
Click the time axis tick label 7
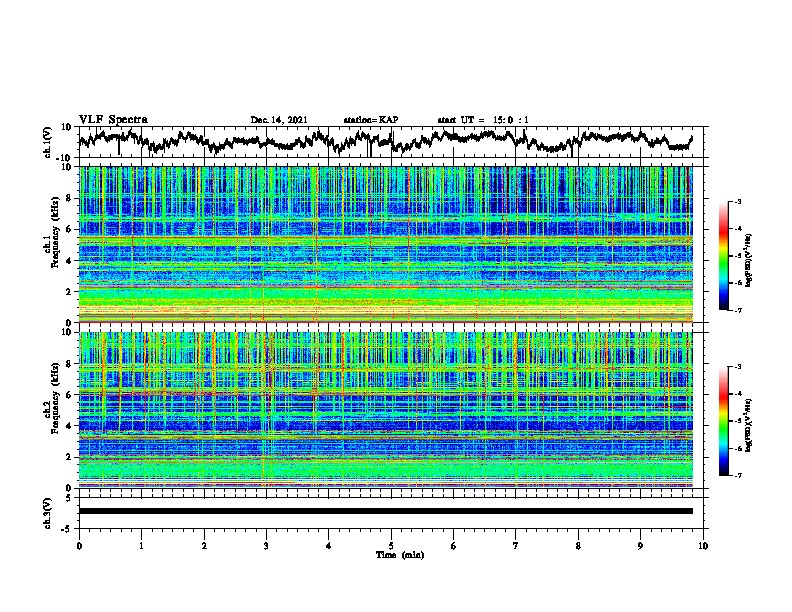[516, 546]
